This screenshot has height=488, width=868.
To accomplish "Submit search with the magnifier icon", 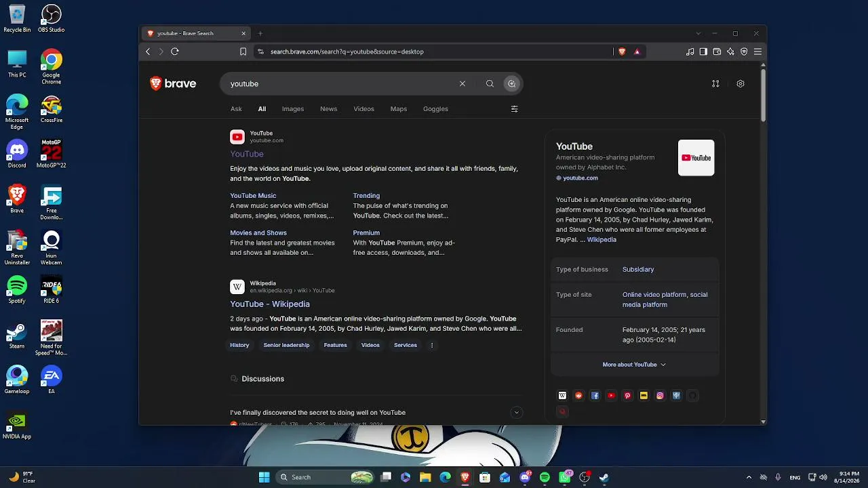I will tap(490, 84).
